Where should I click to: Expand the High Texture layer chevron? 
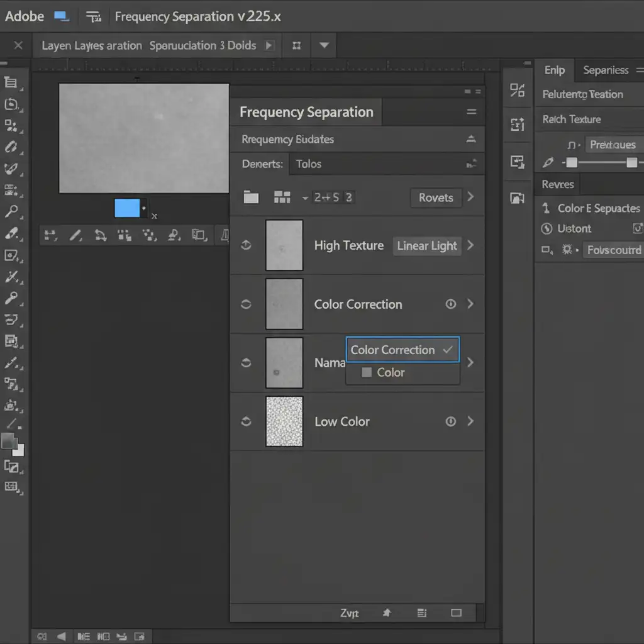470,245
